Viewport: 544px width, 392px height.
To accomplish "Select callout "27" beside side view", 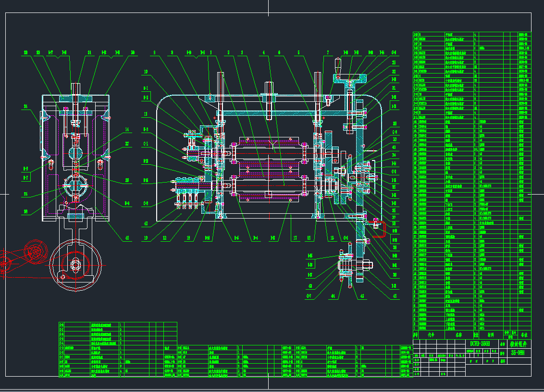I will coord(127,144).
